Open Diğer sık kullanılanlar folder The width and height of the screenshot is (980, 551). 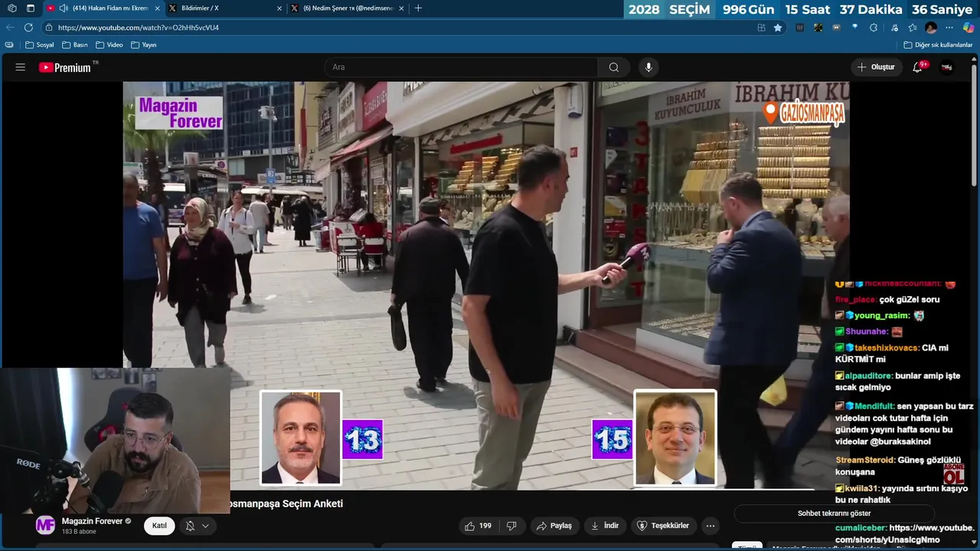click(938, 45)
